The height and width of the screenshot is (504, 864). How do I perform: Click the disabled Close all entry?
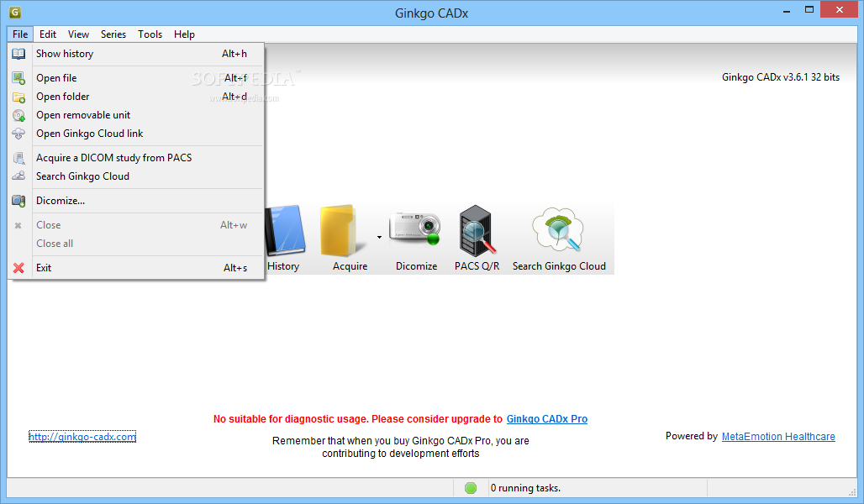tap(136, 244)
